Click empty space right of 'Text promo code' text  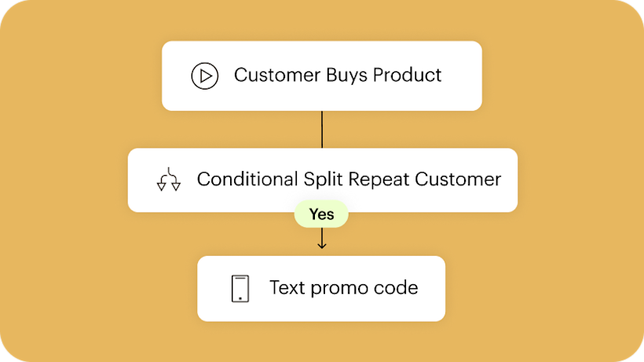point(431,288)
